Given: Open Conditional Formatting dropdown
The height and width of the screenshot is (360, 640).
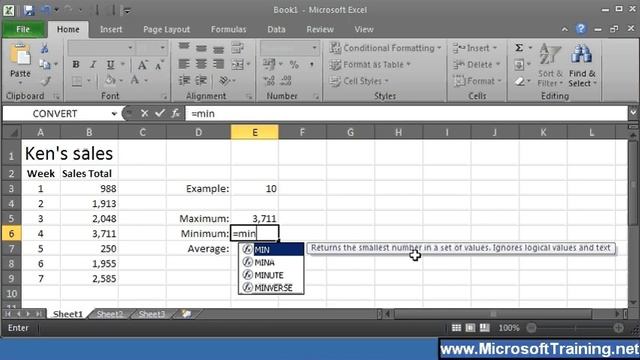Looking at the screenshot, I should (x=386, y=48).
